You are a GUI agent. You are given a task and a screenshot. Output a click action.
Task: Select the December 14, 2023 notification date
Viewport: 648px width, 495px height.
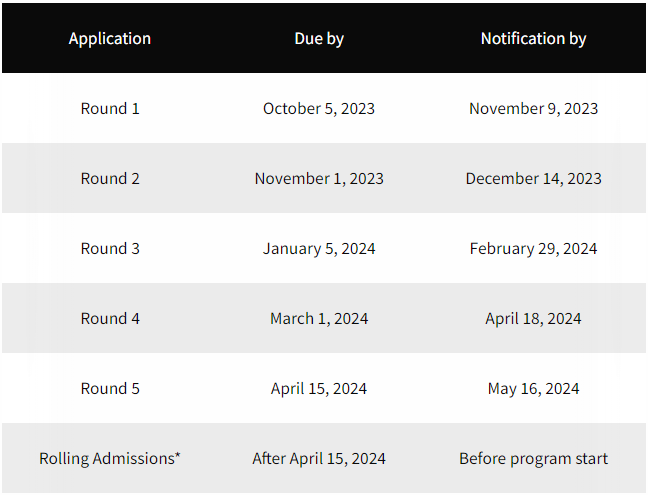click(534, 178)
